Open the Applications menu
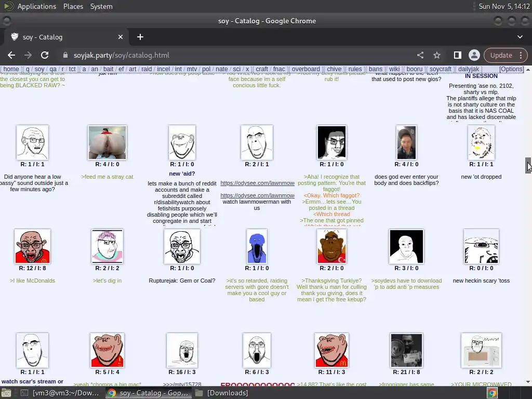532x399 pixels. click(37, 6)
